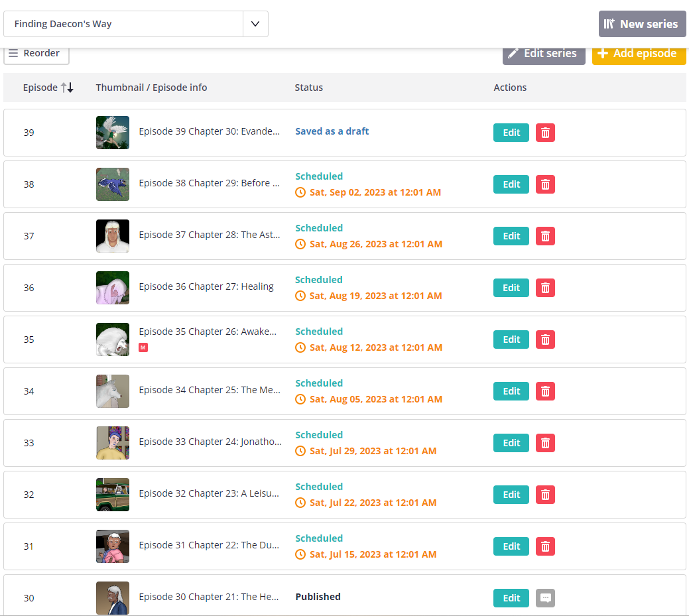
Task: Expand the series selector dropdown arrow
Action: pos(255,24)
